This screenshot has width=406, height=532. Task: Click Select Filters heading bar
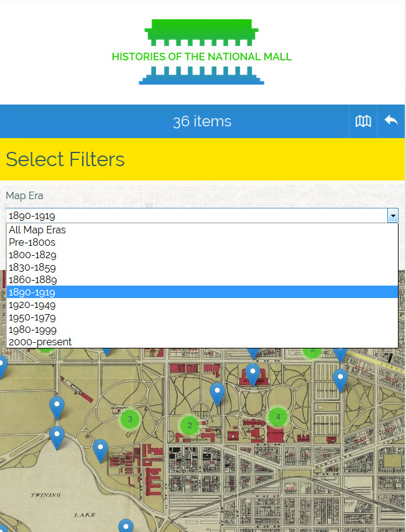[x=202, y=159]
